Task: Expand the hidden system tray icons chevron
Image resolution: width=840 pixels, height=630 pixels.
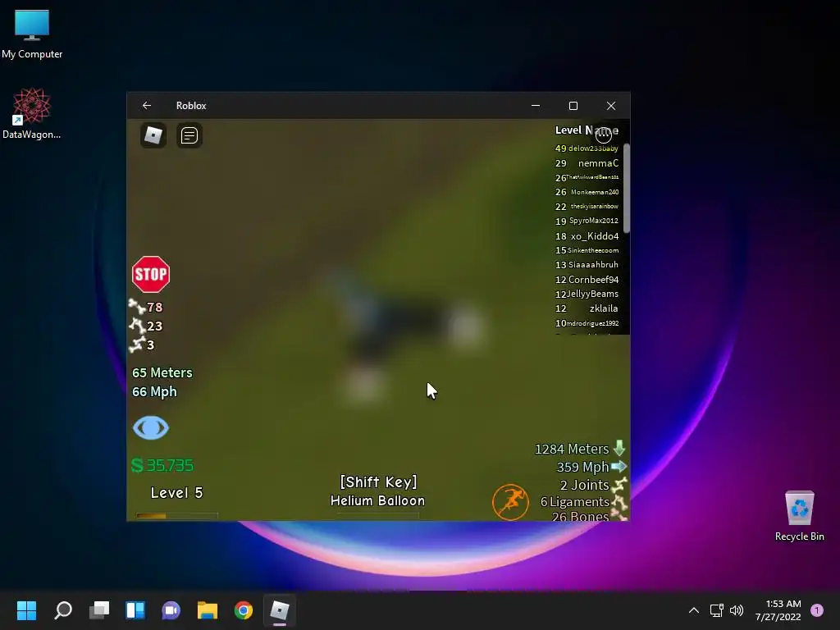Action: tap(694, 610)
